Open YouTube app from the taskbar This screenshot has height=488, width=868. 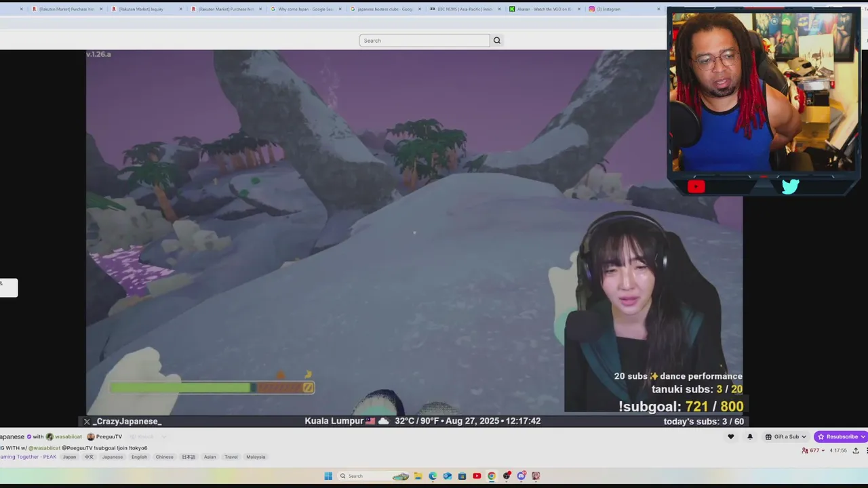tap(477, 476)
